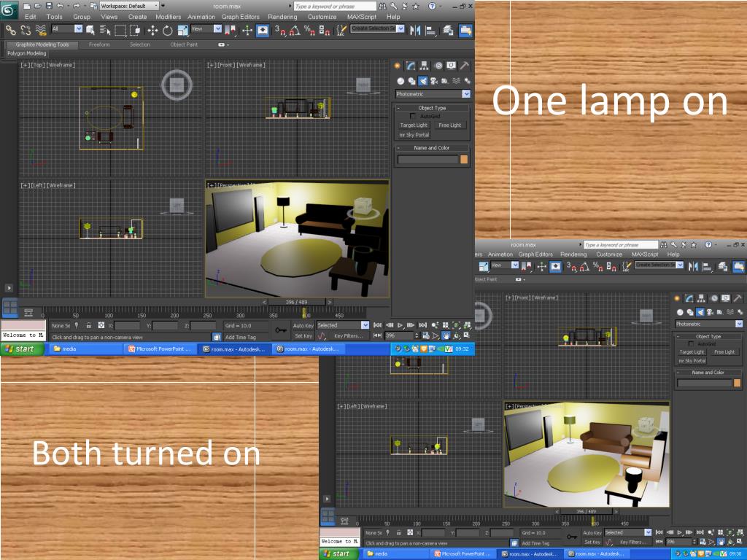Open MAXScript menu in lower window
Image resolution: width=747 pixels, height=560 pixels.
click(645, 254)
